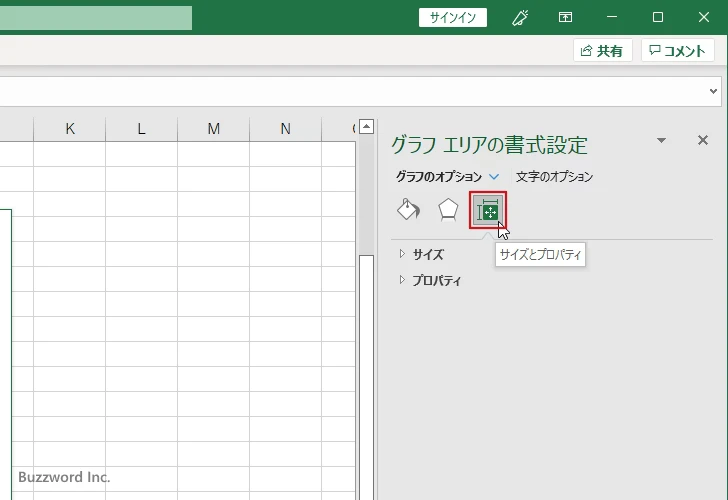This screenshot has height=500, width=728.
Task: Open the task pane options dropdown arrow
Action: coord(662,140)
